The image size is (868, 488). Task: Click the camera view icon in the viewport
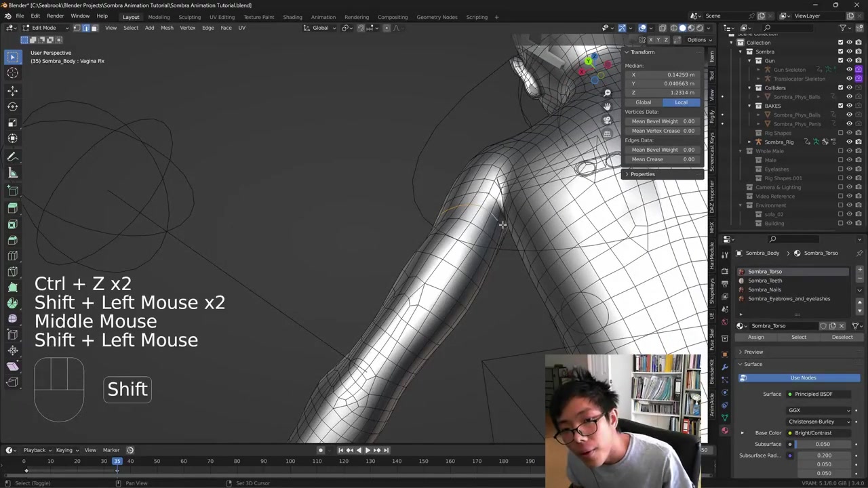(607, 120)
